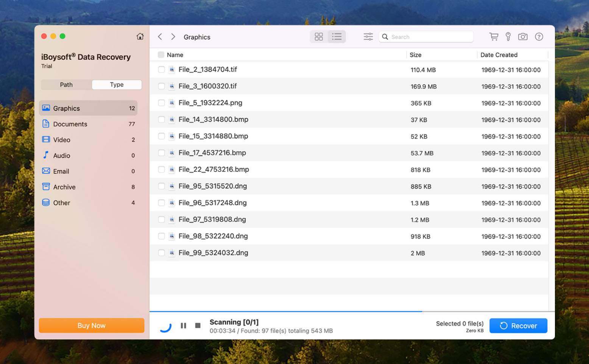Stop the scan in progress

pyautogui.click(x=198, y=325)
